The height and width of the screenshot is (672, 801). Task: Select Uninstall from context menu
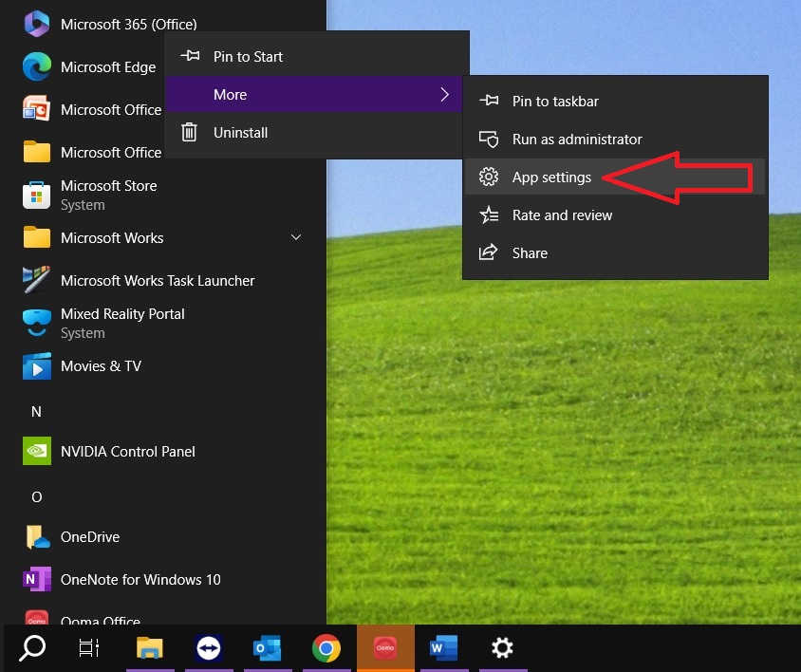[x=313, y=132]
